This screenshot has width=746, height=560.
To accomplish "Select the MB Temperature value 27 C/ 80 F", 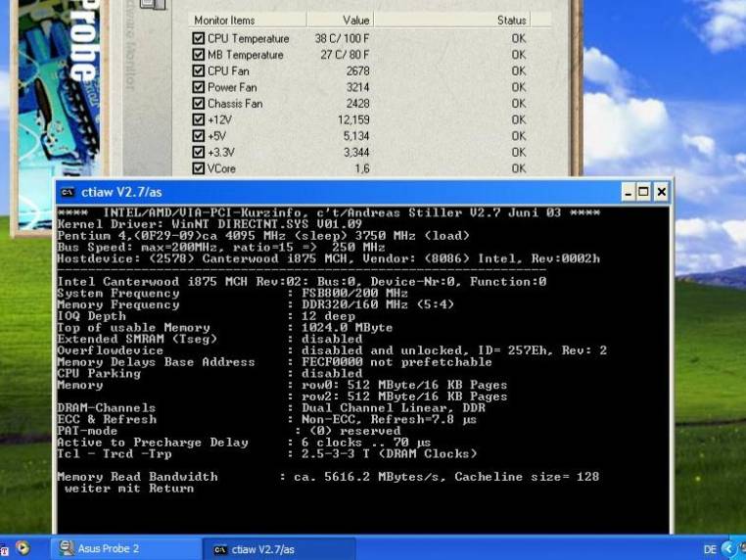I will (x=345, y=55).
